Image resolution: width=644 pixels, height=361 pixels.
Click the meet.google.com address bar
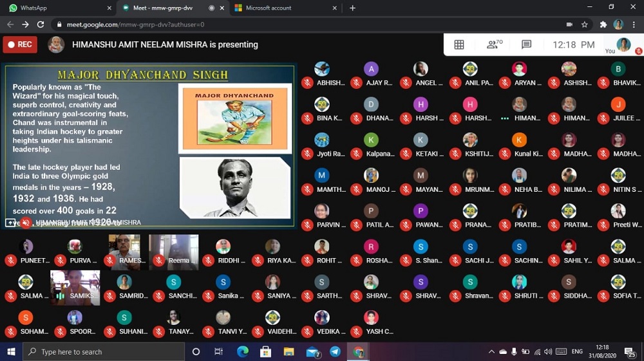click(x=258, y=24)
